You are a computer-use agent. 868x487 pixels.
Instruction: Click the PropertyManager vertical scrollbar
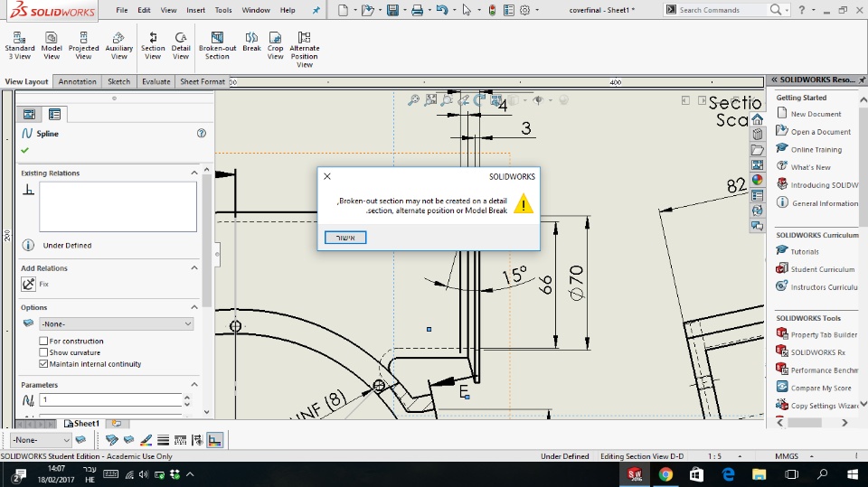(x=206, y=240)
